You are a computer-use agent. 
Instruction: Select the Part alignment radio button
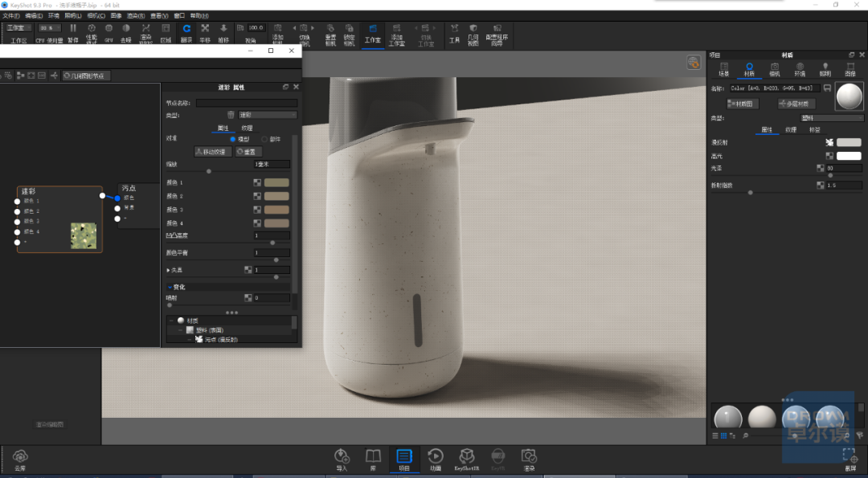tap(264, 140)
